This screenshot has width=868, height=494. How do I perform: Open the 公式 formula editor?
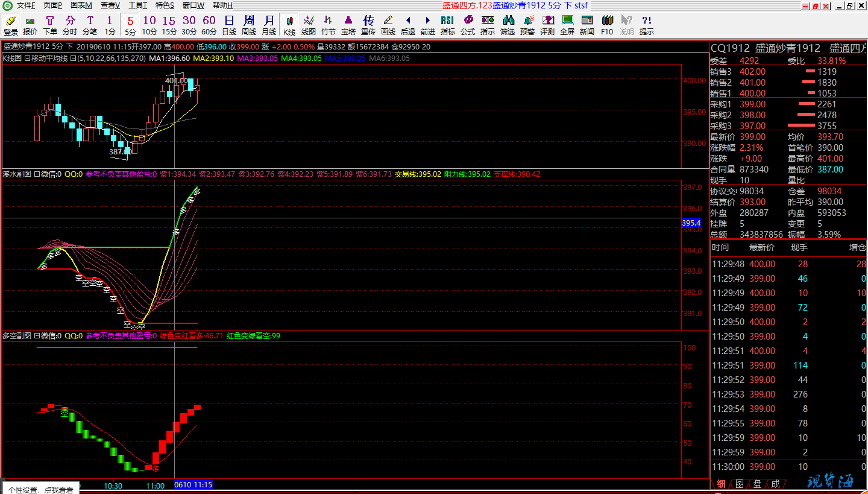tap(468, 25)
